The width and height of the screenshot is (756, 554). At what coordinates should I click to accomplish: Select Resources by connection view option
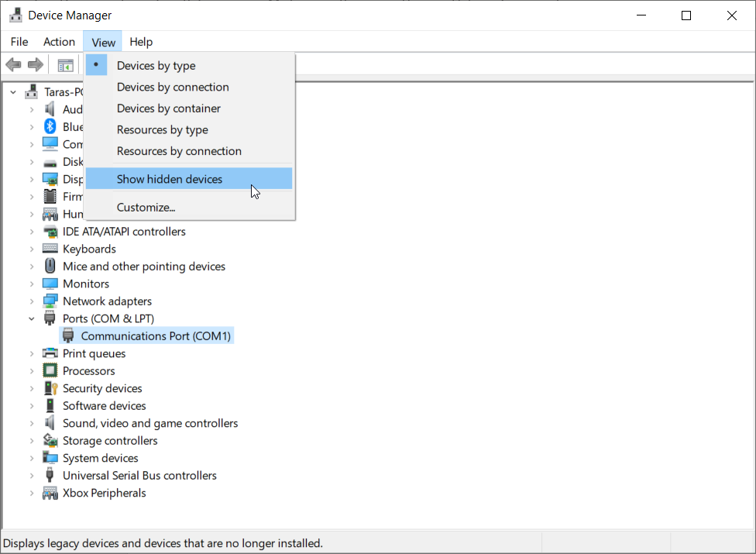coord(189,151)
